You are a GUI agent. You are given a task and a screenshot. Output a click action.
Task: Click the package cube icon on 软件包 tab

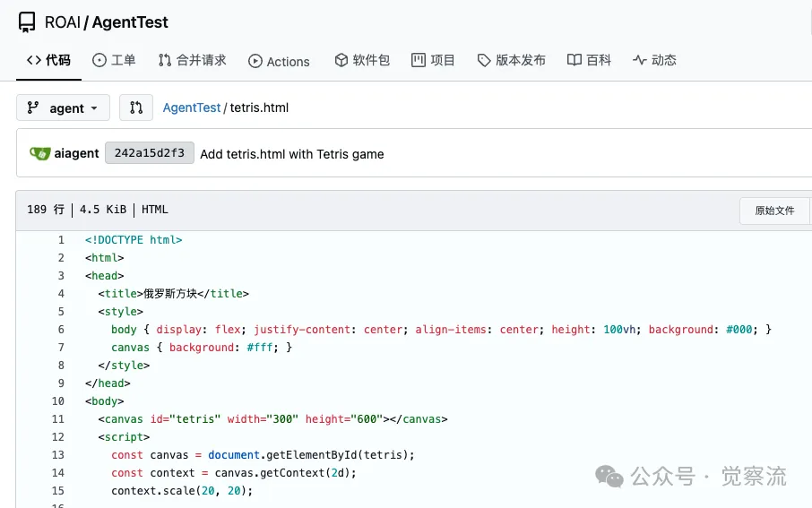(x=341, y=60)
